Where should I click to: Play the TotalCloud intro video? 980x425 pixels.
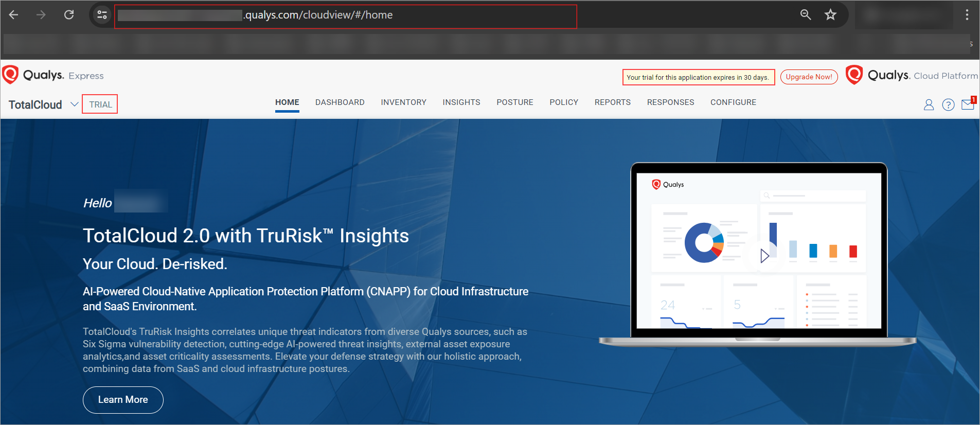pyautogui.click(x=764, y=255)
